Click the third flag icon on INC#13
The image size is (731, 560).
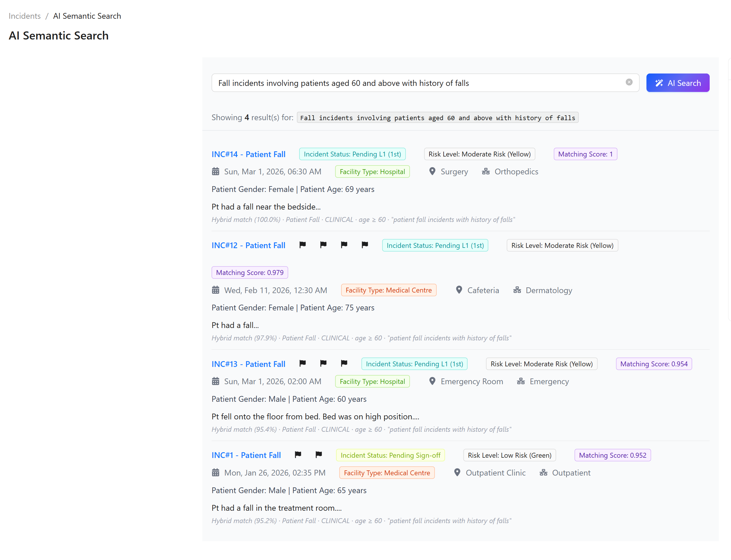point(344,363)
